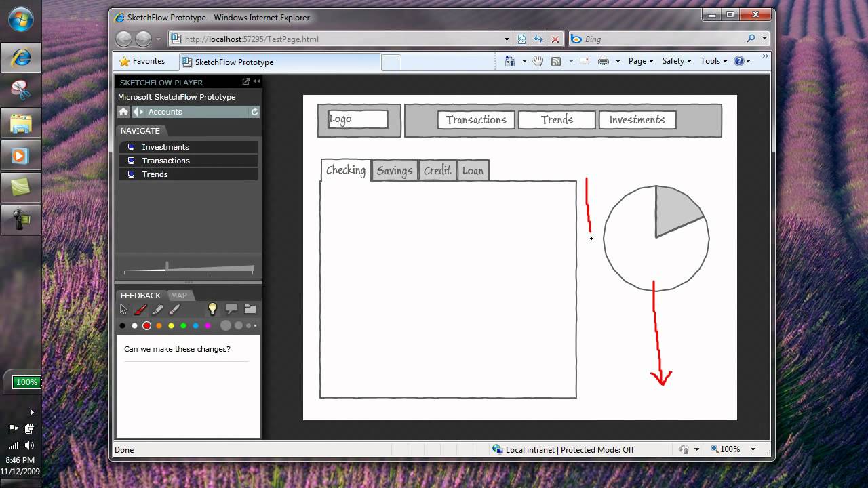Open the Tools menu
Viewport: 868px width, 488px height.
click(714, 61)
